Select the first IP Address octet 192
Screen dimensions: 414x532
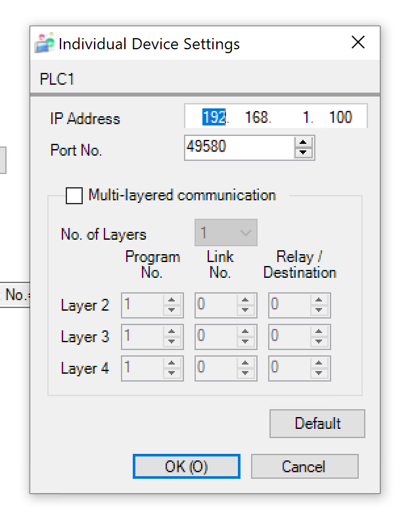[x=214, y=118]
